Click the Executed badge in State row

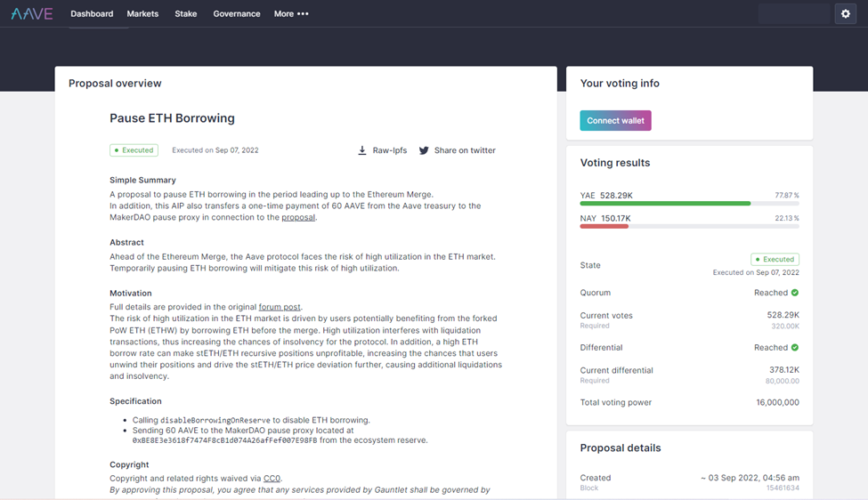coord(775,260)
